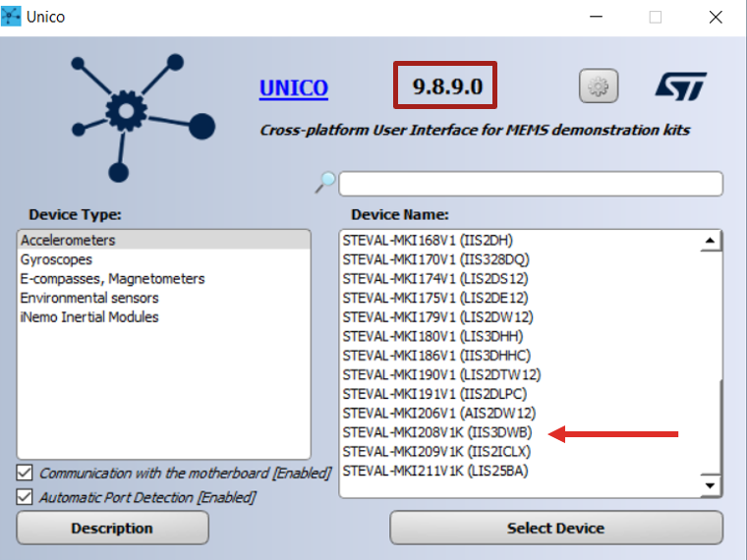Open the settings gear button

pos(599,85)
